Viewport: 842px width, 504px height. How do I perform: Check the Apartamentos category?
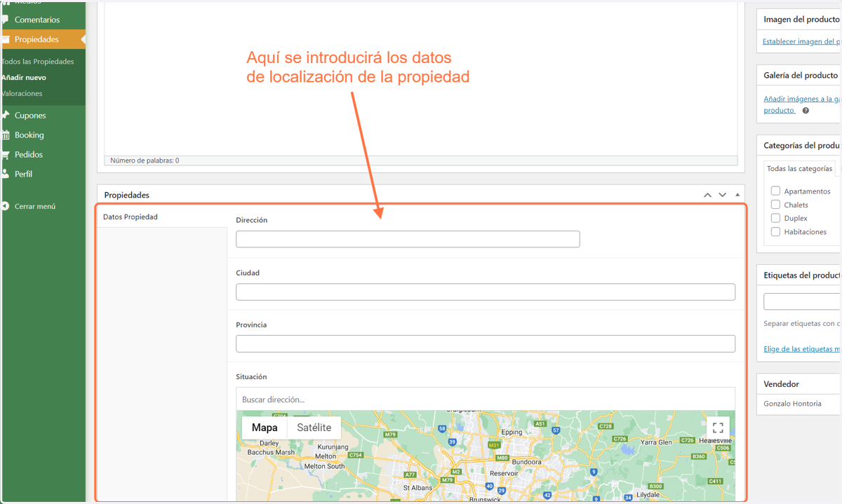pos(775,191)
